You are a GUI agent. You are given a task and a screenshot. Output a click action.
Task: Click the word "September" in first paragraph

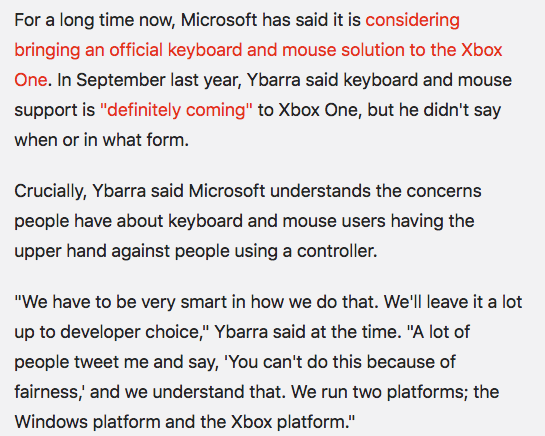(121, 80)
